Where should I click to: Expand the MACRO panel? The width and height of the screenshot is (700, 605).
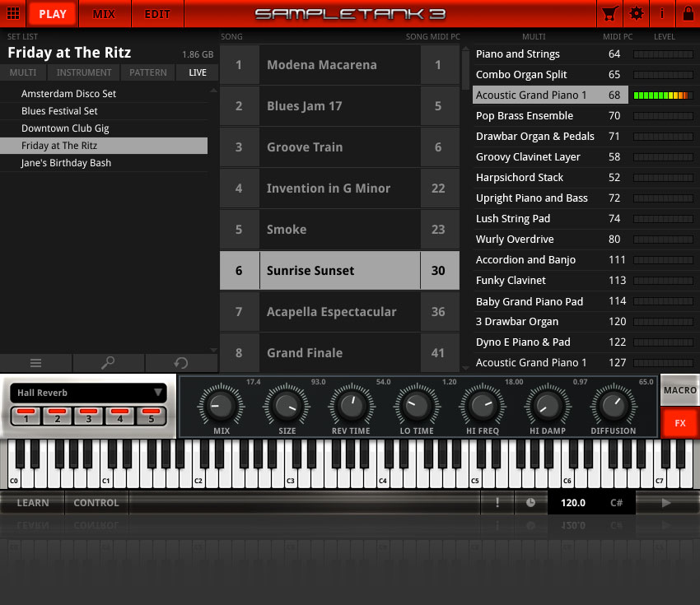679,391
